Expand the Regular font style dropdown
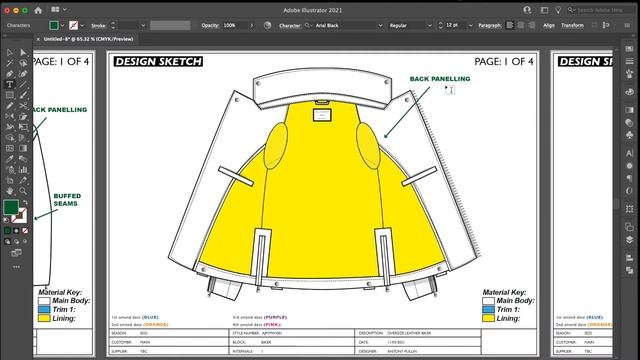Viewport: 640px width, 360px height. click(429, 25)
